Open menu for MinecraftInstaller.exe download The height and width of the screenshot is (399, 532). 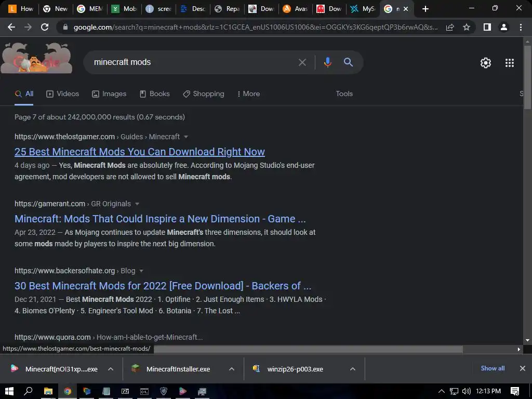(231, 369)
